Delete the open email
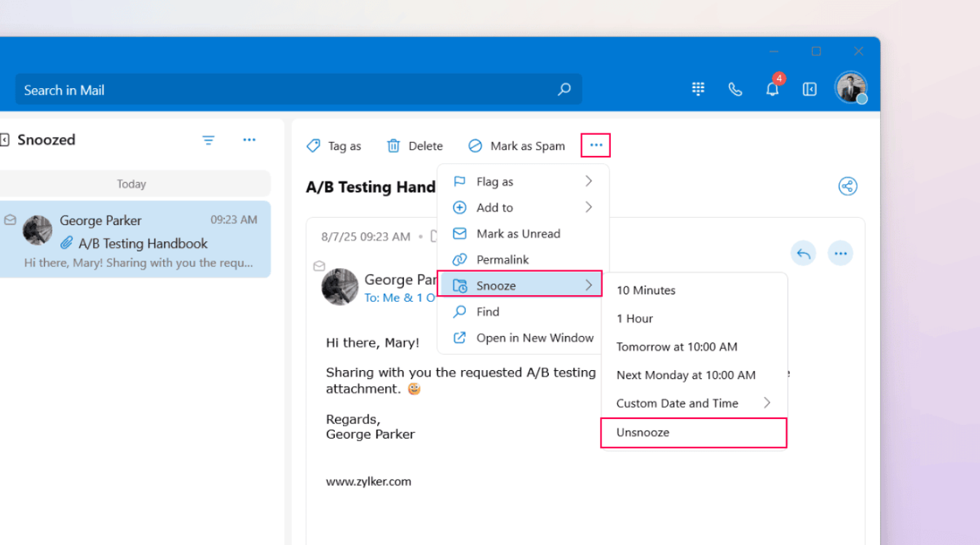The width and height of the screenshot is (980, 545). point(414,146)
